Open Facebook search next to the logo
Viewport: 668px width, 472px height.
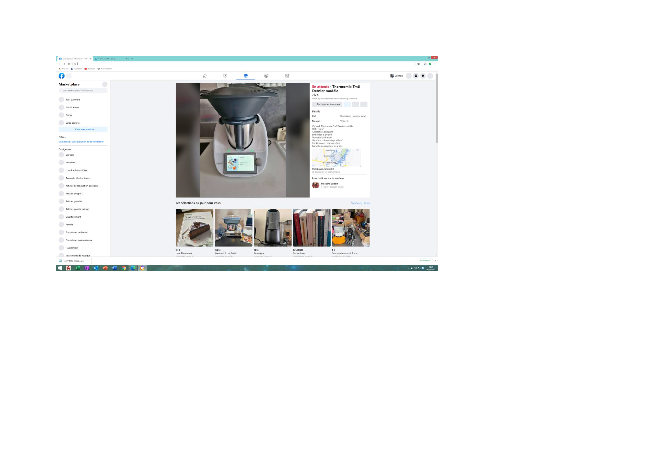pyautogui.click(x=69, y=76)
